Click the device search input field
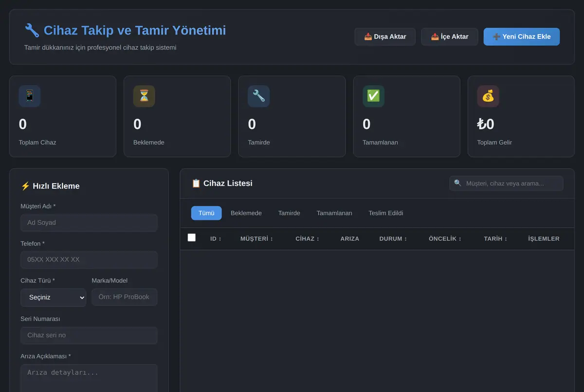Image resolution: width=584 pixels, height=392 pixels. pyautogui.click(x=506, y=183)
